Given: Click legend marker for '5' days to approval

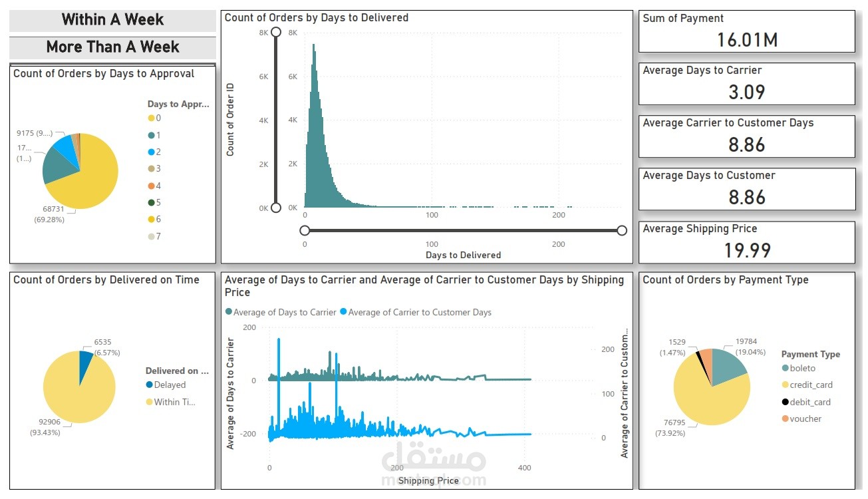Looking at the screenshot, I should pos(150,202).
